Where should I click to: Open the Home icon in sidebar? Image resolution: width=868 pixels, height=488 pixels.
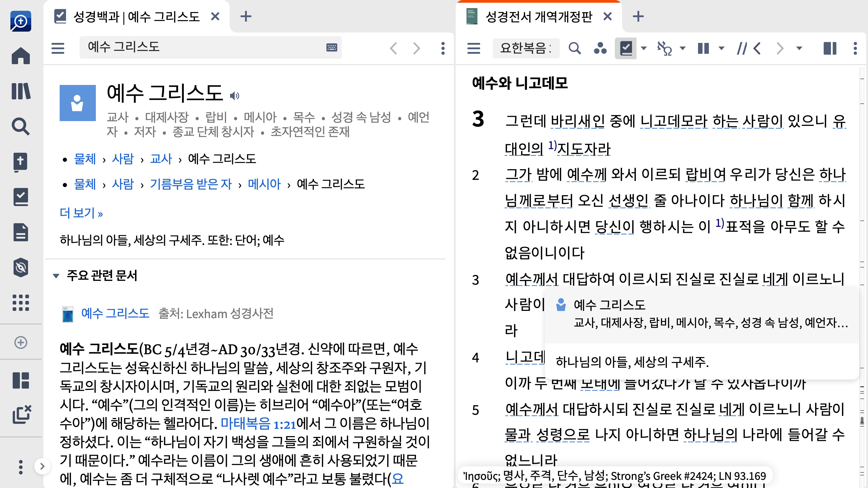tap(21, 56)
